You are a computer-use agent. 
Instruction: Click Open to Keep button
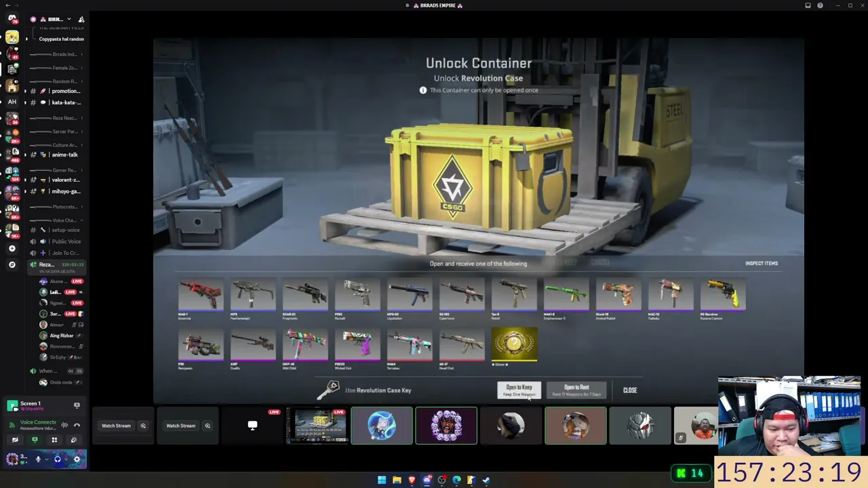519,390
